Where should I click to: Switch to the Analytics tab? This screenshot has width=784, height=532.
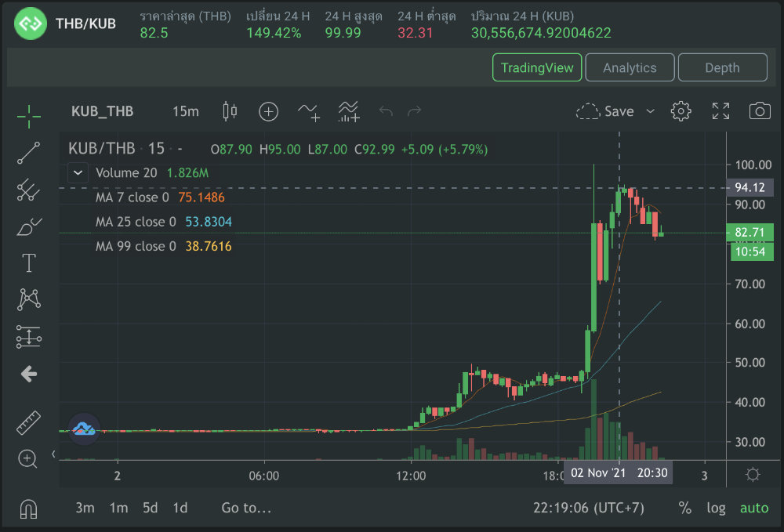coord(630,67)
